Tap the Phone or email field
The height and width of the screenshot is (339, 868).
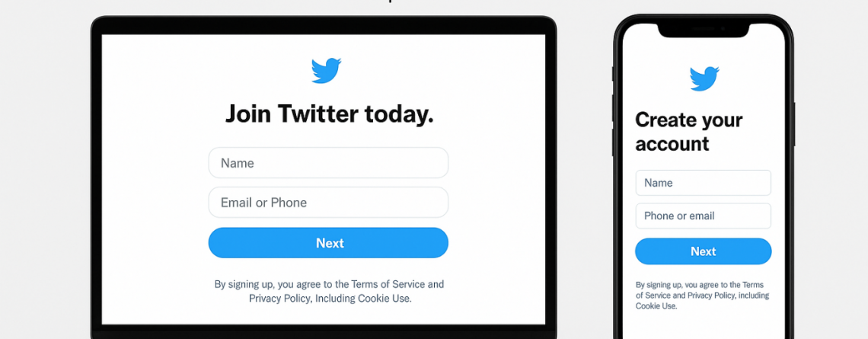[703, 216]
